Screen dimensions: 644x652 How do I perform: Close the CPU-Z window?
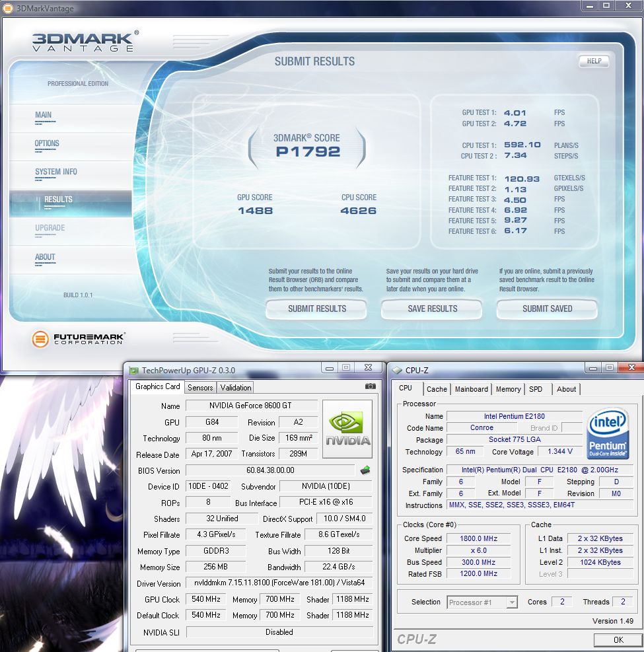pyautogui.click(x=631, y=367)
